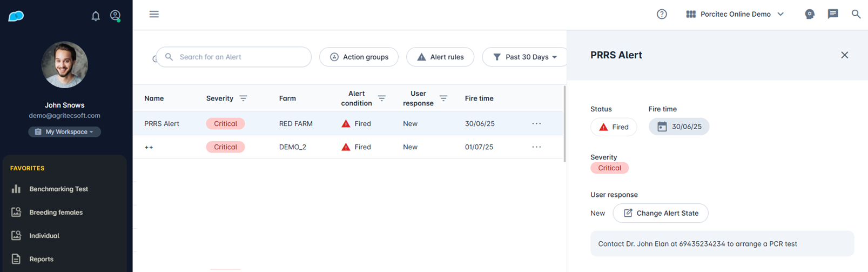Open the Past 30 Days filter dropdown
This screenshot has height=272, width=868.
(525, 57)
